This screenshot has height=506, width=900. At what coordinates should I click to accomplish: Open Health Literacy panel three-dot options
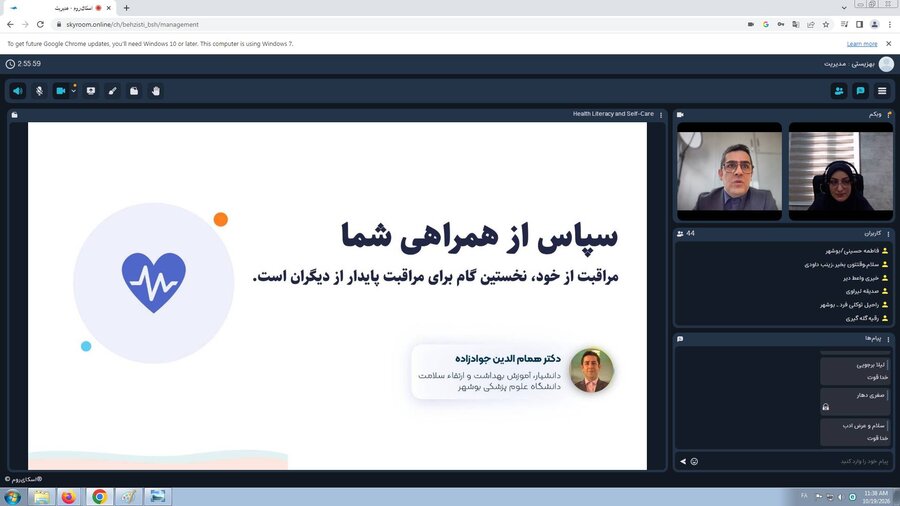point(661,115)
